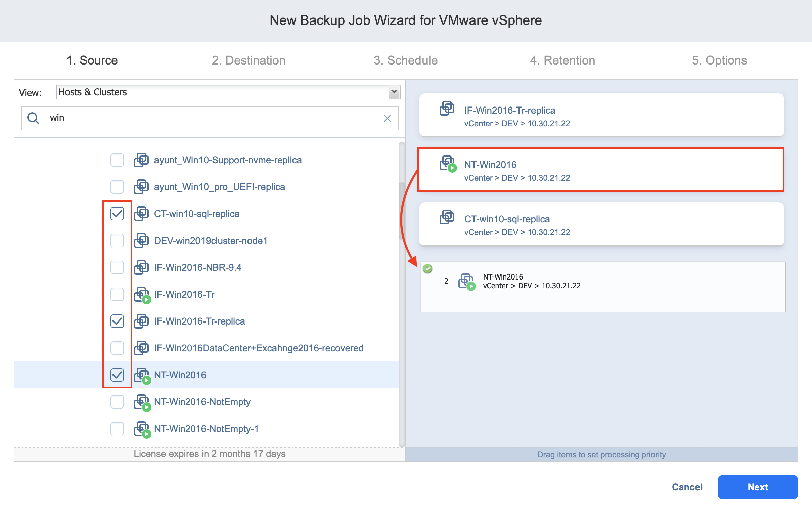The height and width of the screenshot is (515, 812).
Task: Click VM icon beside CT-win10-sql-replica in list
Action: pos(141,213)
